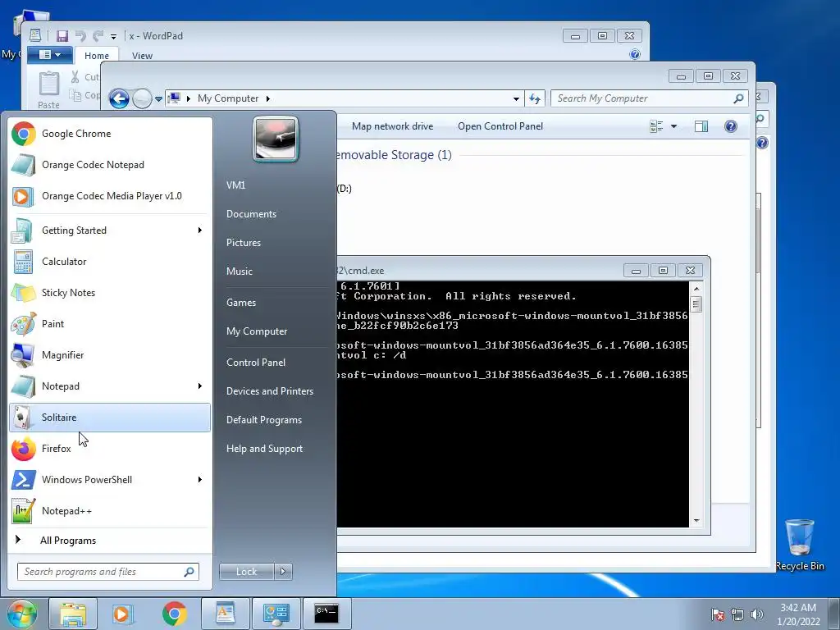The height and width of the screenshot is (630, 840).
Task: Toggle the preview pane button
Action: (x=701, y=126)
